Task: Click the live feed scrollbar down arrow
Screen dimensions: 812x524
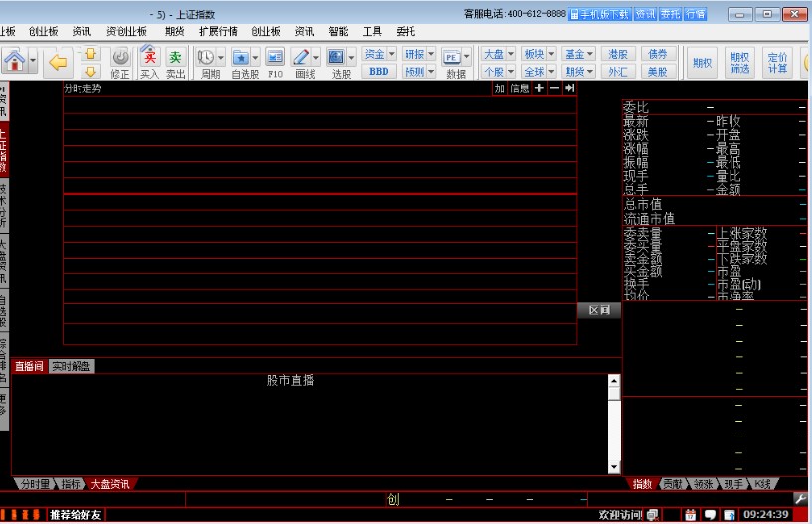Action: [x=613, y=467]
